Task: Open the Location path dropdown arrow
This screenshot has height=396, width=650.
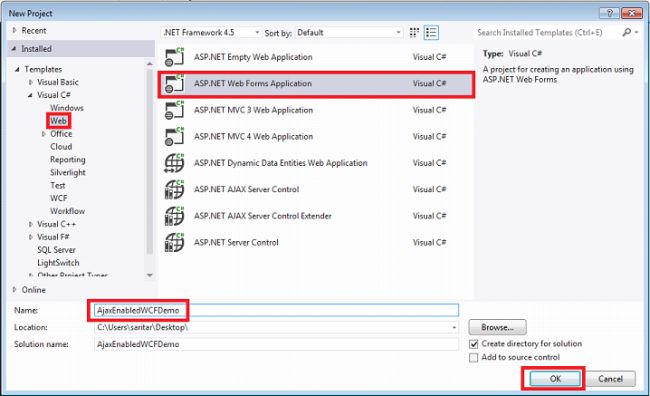Action: pos(454,328)
